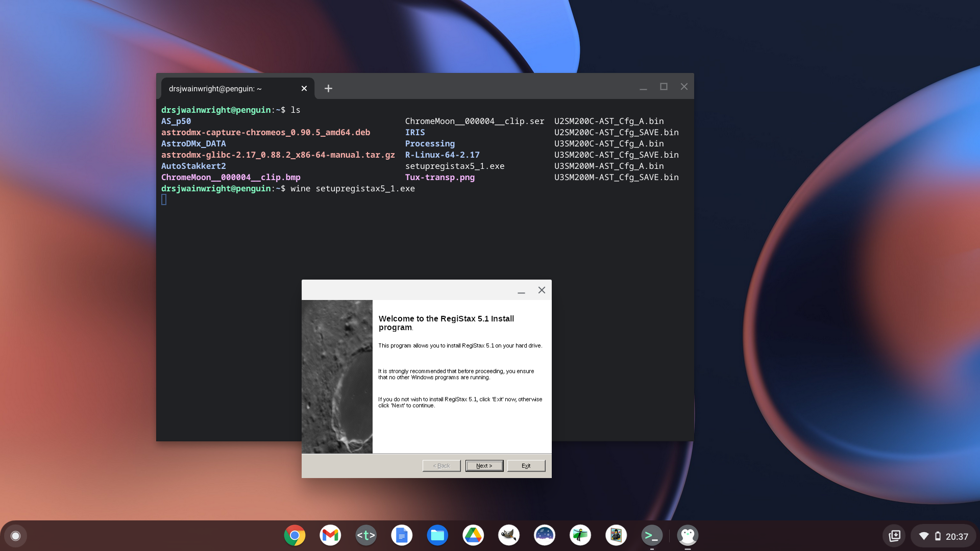Open the screen capture tray icon

pyautogui.click(x=895, y=535)
